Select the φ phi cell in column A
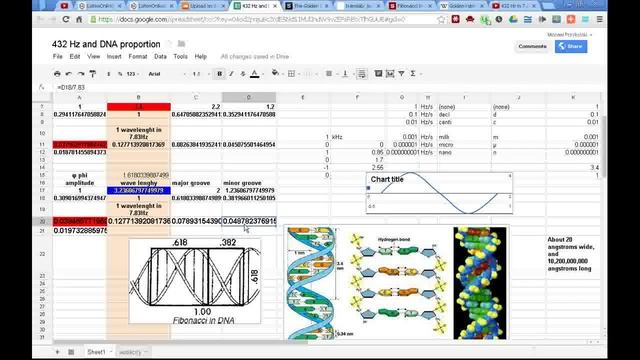 [x=80, y=175]
